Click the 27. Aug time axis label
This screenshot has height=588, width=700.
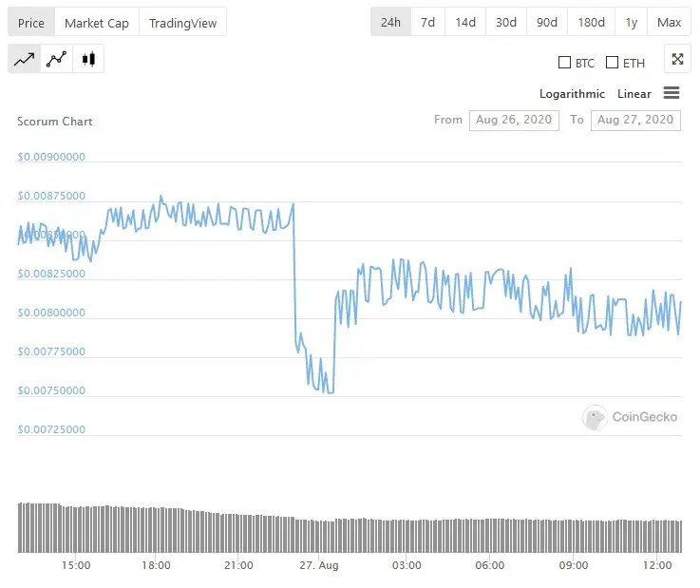(x=319, y=565)
